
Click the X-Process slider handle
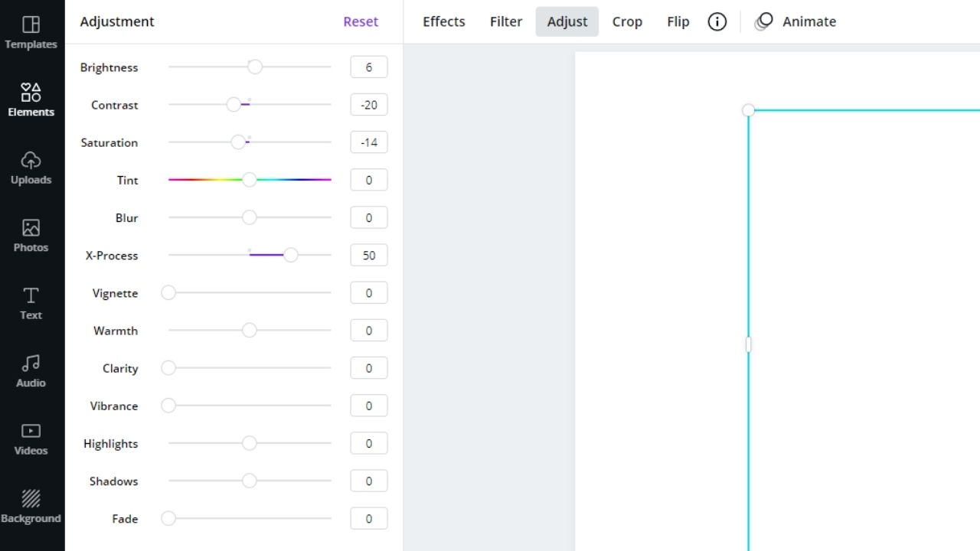pyautogui.click(x=290, y=256)
